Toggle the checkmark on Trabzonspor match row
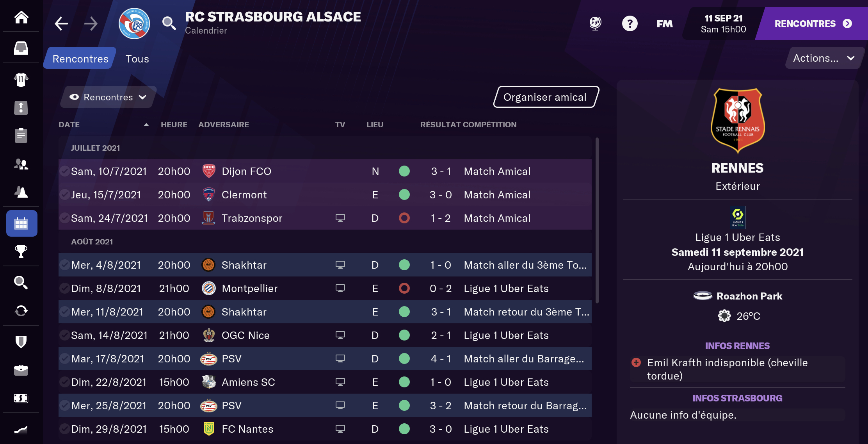This screenshot has width=868, height=444. [64, 218]
